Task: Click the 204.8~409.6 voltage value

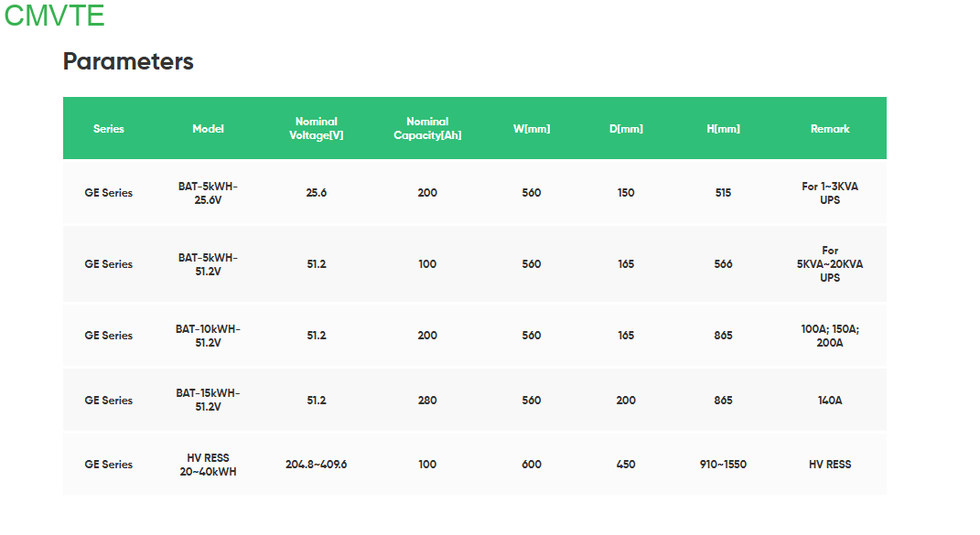Action: [316, 465]
